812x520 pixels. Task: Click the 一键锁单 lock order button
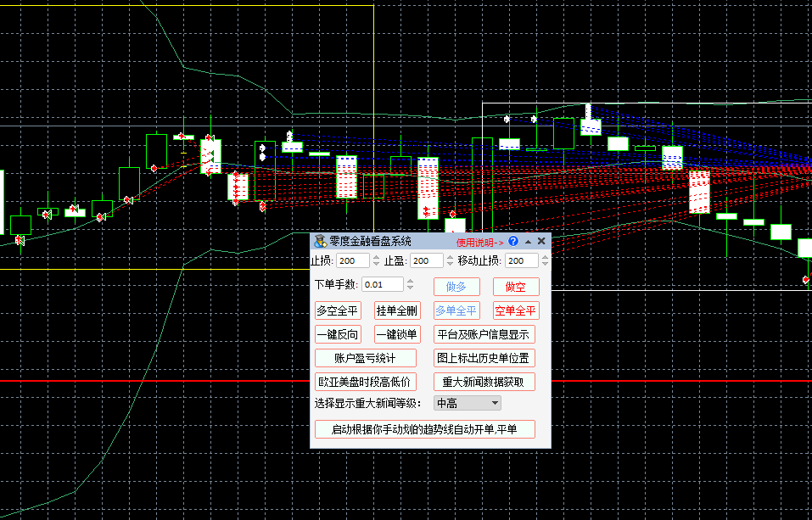coord(397,334)
